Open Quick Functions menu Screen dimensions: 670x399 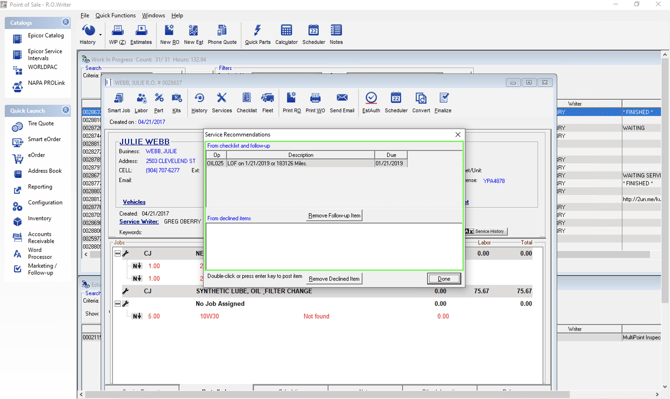115,15
